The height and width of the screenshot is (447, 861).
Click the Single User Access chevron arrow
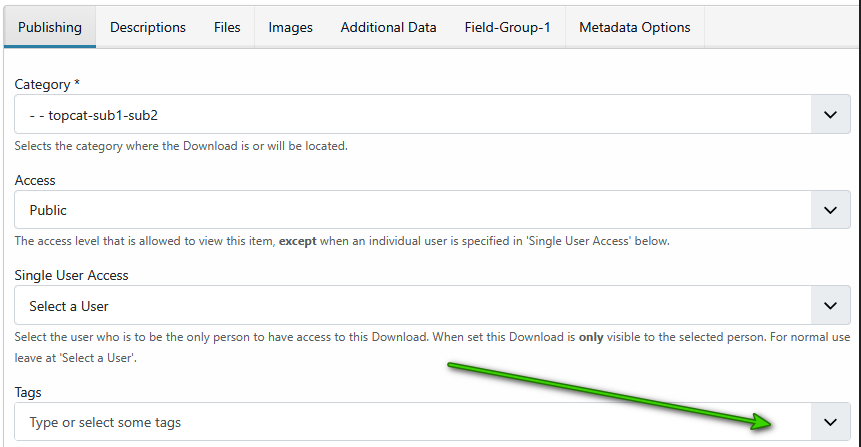[829, 305]
